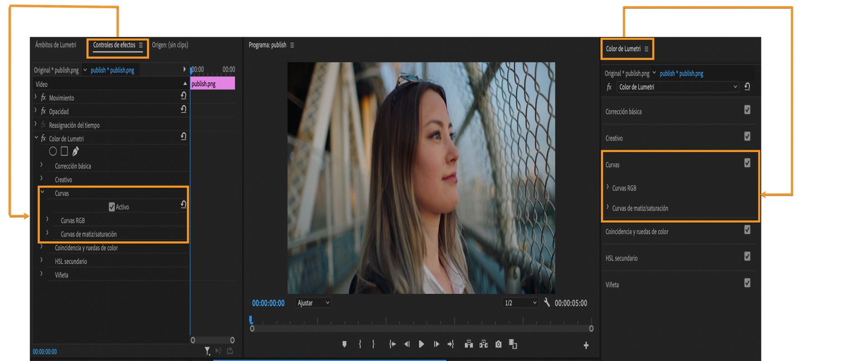Open the Controles de efectos panel menu
Viewport: 868px width, 361px height.
pos(141,45)
